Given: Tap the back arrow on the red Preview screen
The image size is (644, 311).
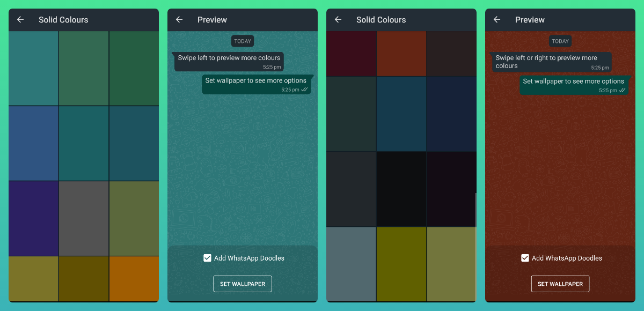Looking at the screenshot, I should (x=496, y=20).
